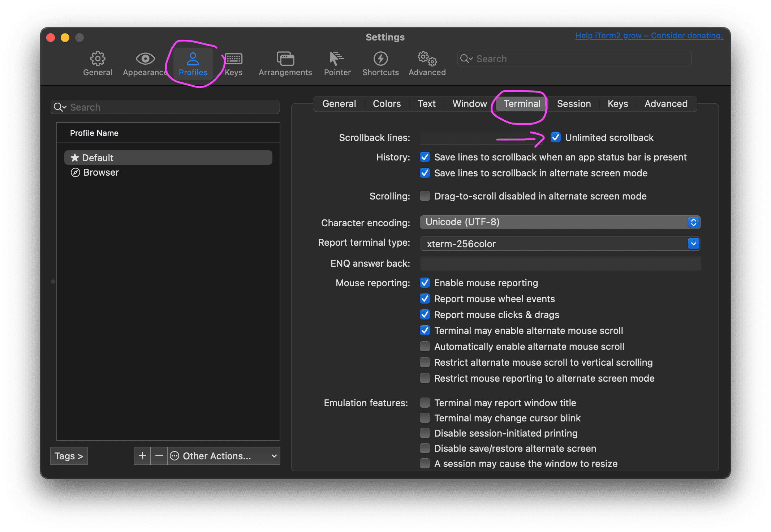Screen dimensions: 771x532
Task: Focus the settings Search field at top
Action: coord(574,59)
